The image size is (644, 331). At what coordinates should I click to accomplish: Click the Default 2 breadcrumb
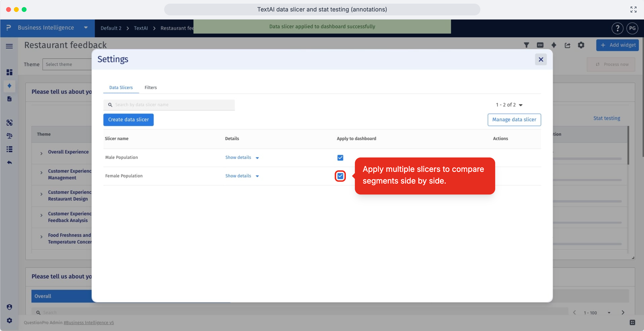(111, 28)
